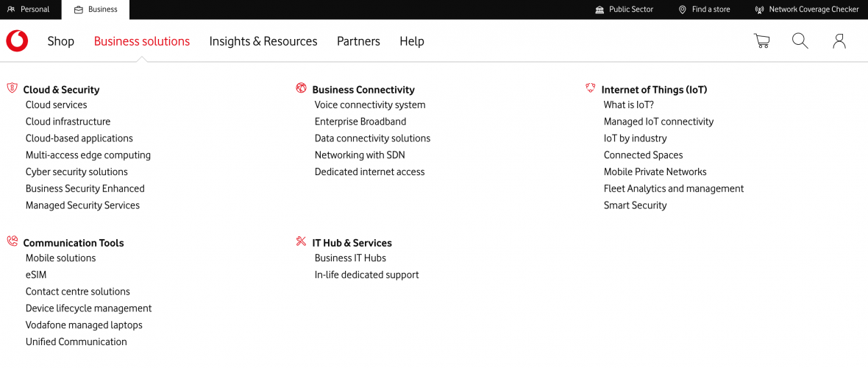Open Cloud-based applications
This screenshot has height=368, width=868.
point(79,138)
